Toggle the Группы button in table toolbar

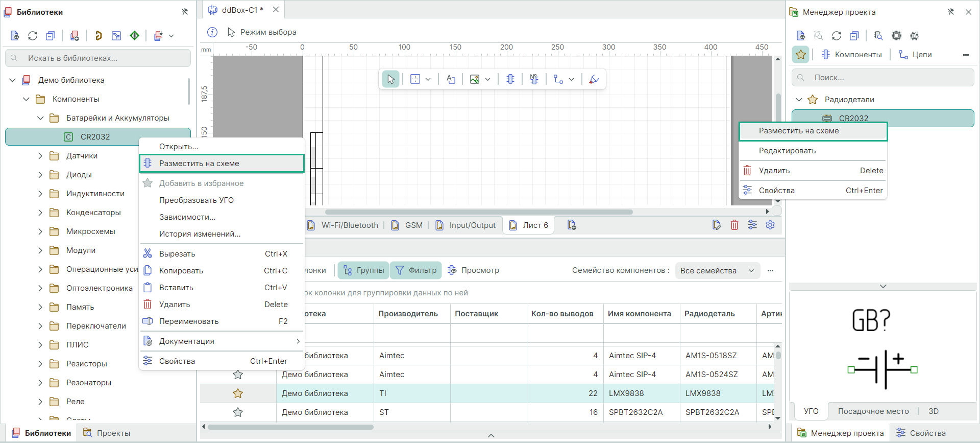[363, 270]
